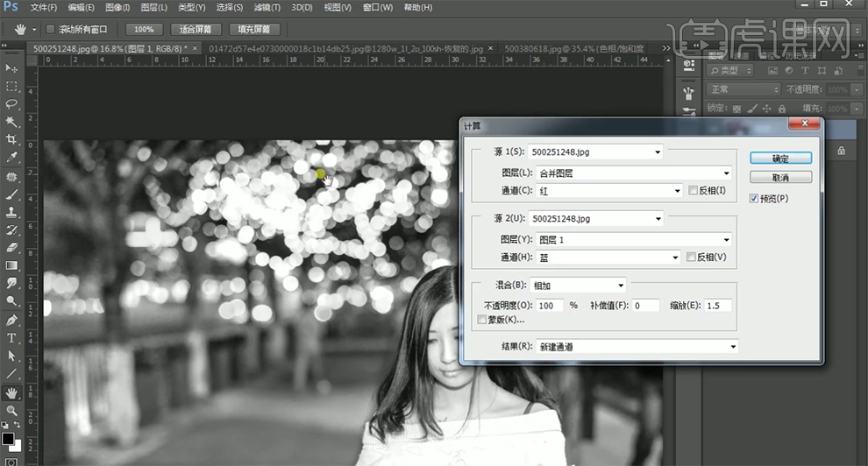Select the Brush tool
Image resolution: width=868 pixels, height=466 pixels.
pyautogui.click(x=11, y=194)
